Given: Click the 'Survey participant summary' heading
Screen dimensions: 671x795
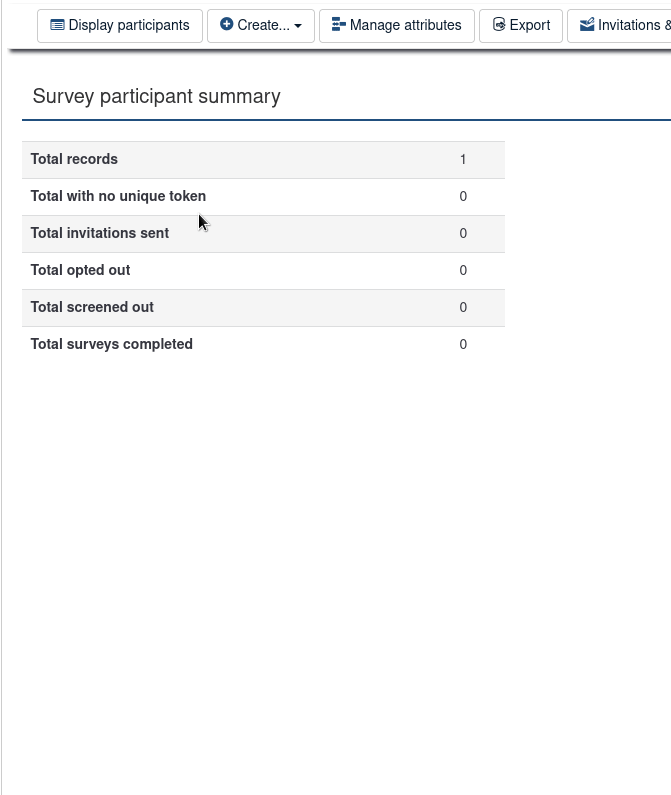Looking at the screenshot, I should [x=156, y=96].
